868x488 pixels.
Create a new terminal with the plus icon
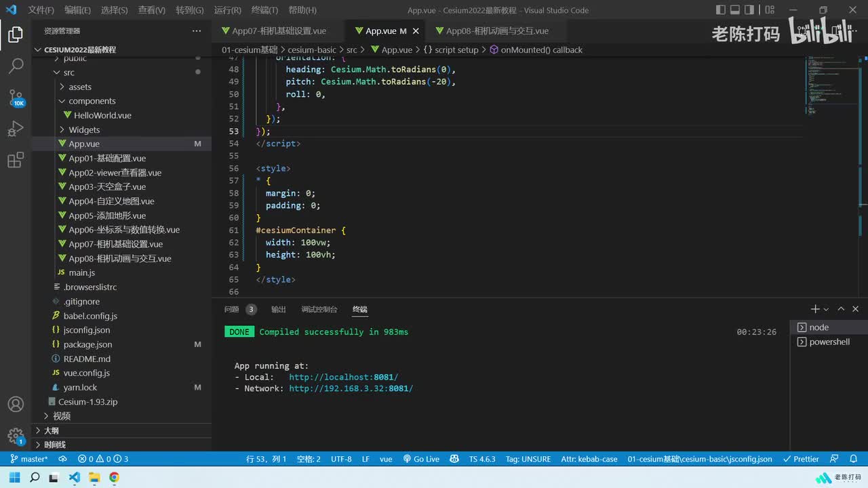815,309
